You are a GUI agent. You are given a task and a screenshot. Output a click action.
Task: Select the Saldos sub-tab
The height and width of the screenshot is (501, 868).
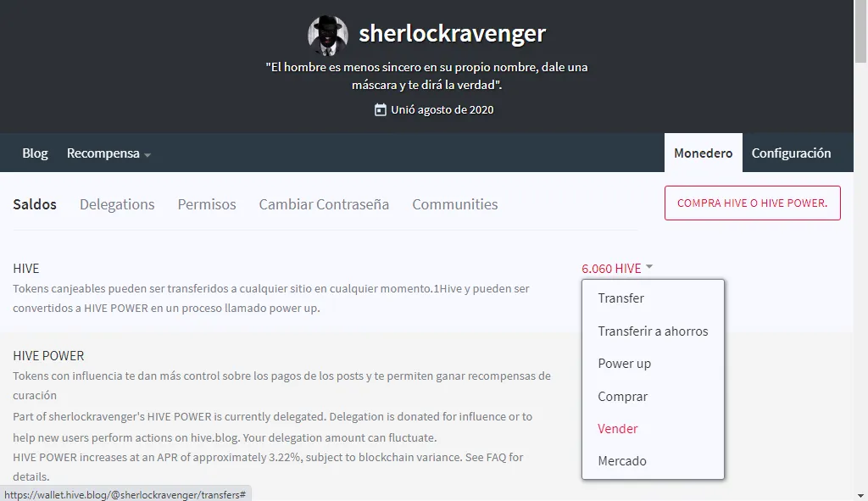click(x=35, y=204)
